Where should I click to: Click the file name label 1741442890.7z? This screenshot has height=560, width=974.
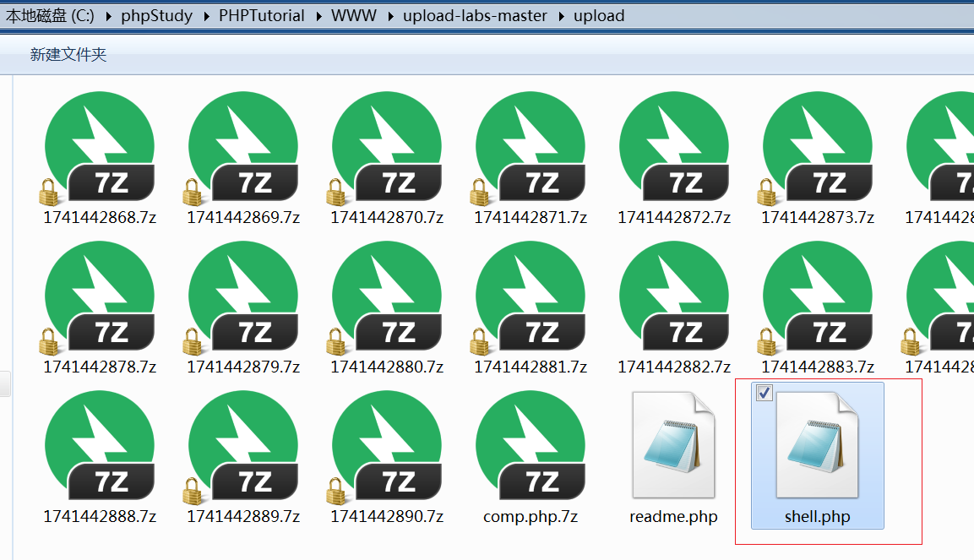386,517
